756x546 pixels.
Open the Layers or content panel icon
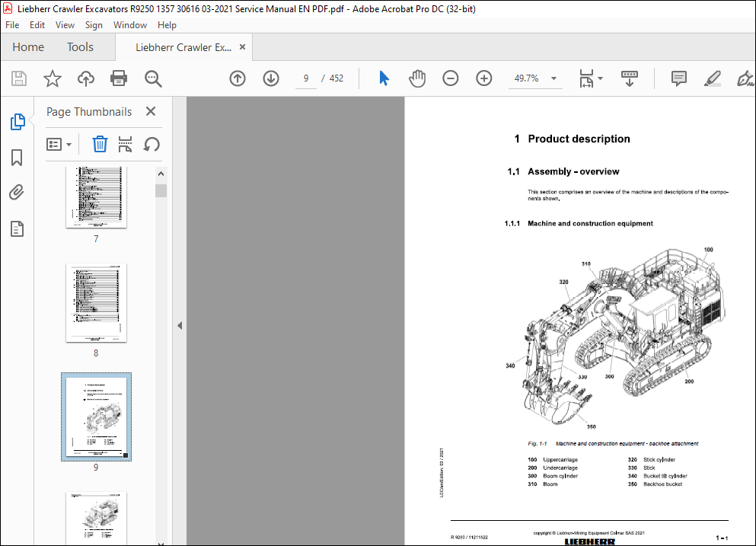(x=17, y=228)
